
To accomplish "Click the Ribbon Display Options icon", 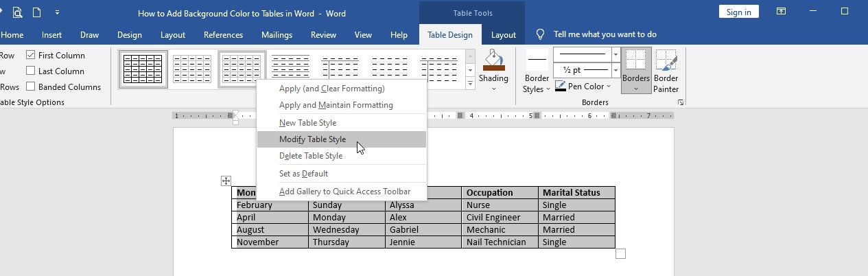I will click(x=781, y=12).
